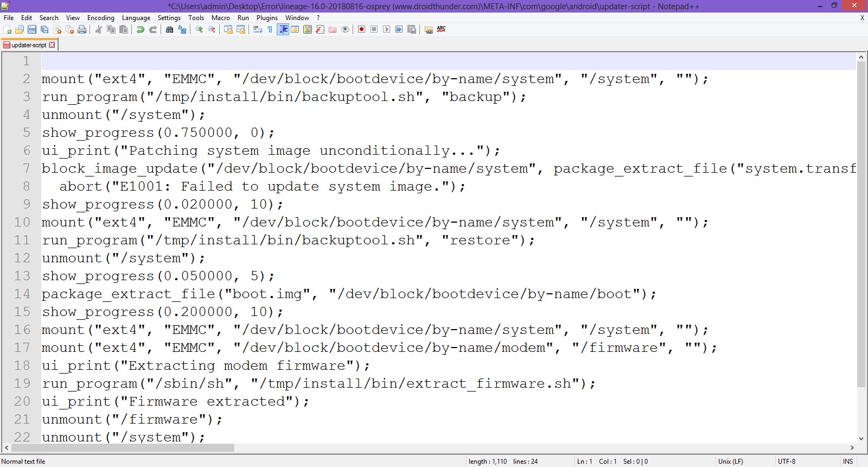This screenshot has height=467, width=868.
Task: Click the INS indicator in the status bar
Action: (x=848, y=462)
